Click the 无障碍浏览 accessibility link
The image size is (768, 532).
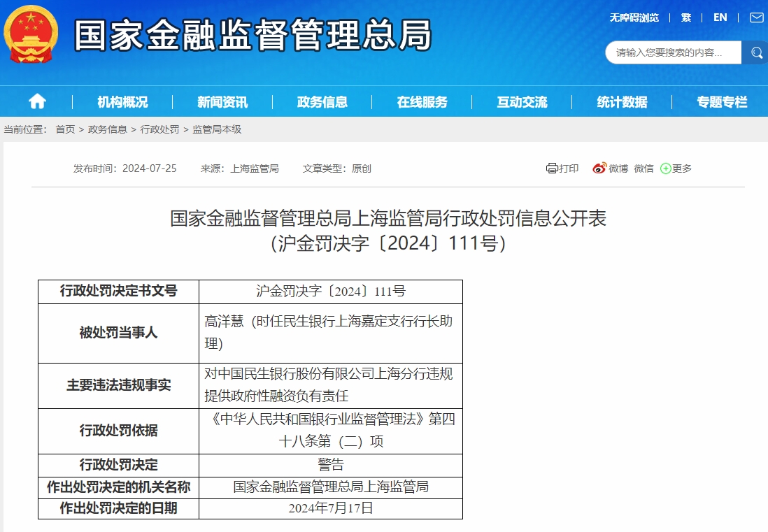[634, 17]
